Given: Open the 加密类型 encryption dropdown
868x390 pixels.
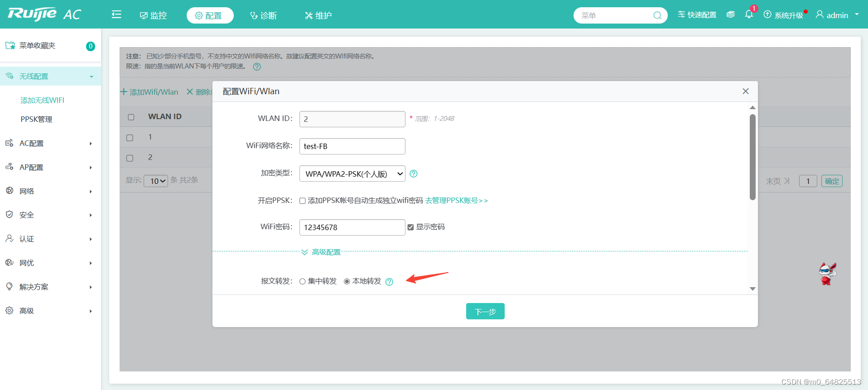Looking at the screenshot, I should (x=352, y=173).
